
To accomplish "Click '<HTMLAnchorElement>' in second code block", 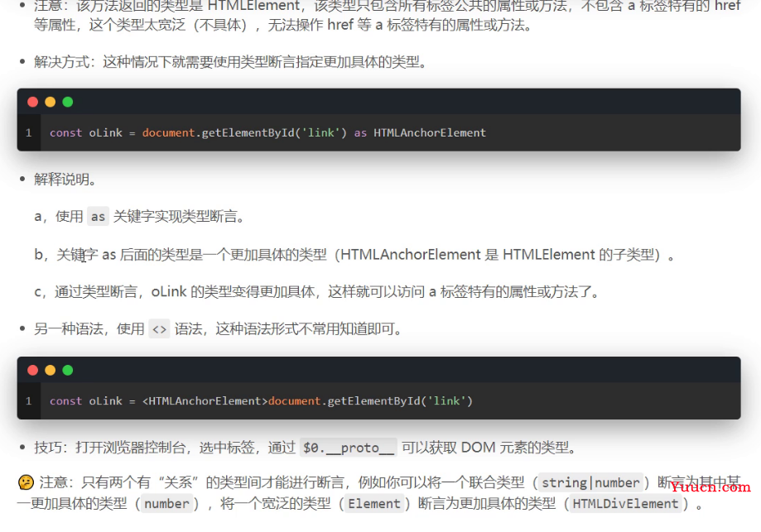I will 205,401.
